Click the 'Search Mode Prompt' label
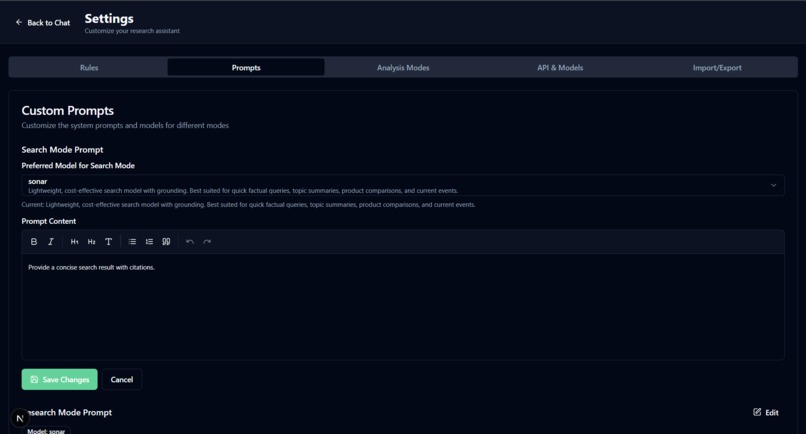Image resolution: width=806 pixels, height=434 pixels. click(62, 150)
